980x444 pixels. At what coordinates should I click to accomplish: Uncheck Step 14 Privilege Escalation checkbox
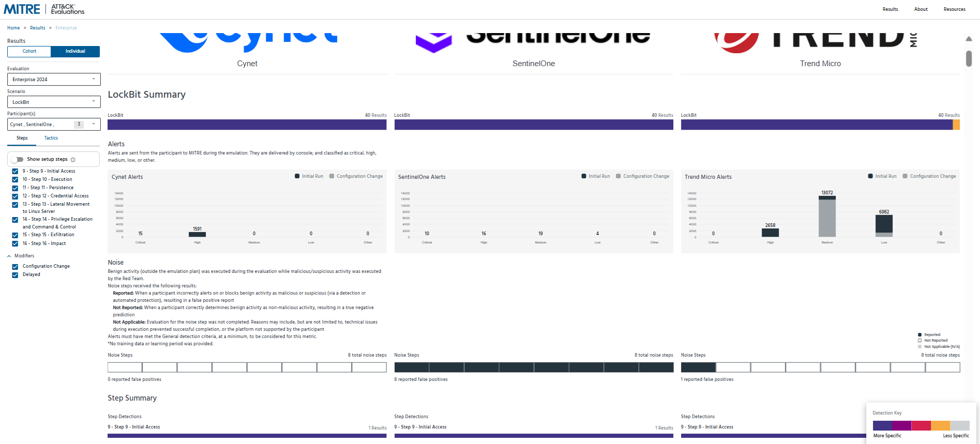tap(15, 220)
